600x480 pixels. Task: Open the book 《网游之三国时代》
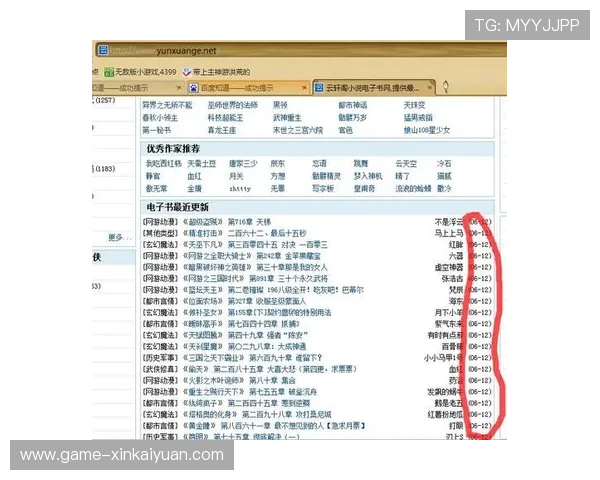[213, 279]
